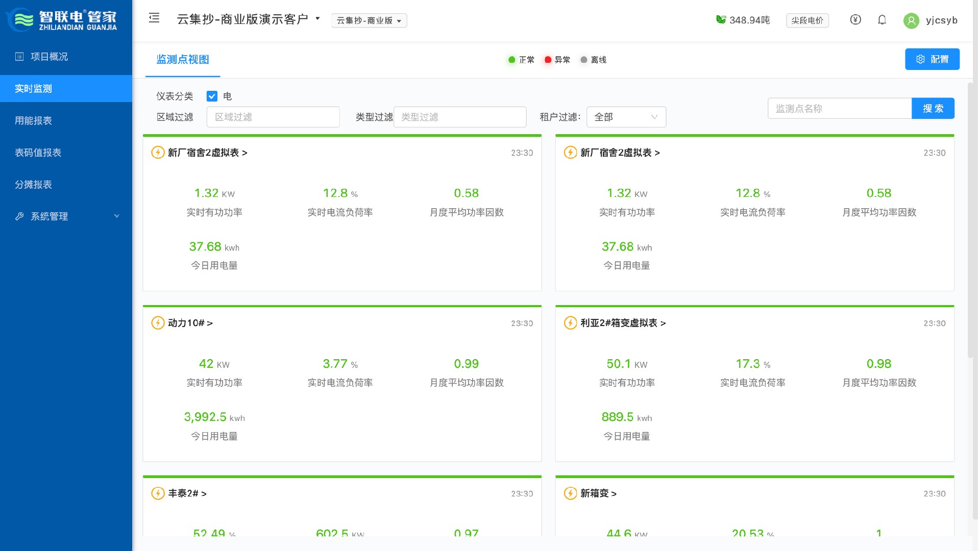Uncheck the 电 meter category checkbox
Image resolution: width=980 pixels, height=551 pixels.
click(212, 96)
